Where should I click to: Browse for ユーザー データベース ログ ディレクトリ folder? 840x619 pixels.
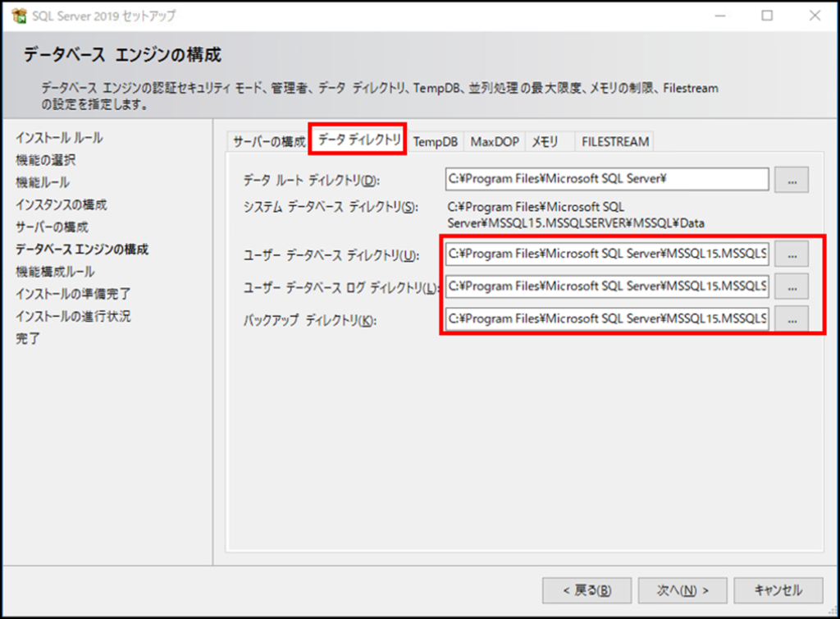[792, 287]
